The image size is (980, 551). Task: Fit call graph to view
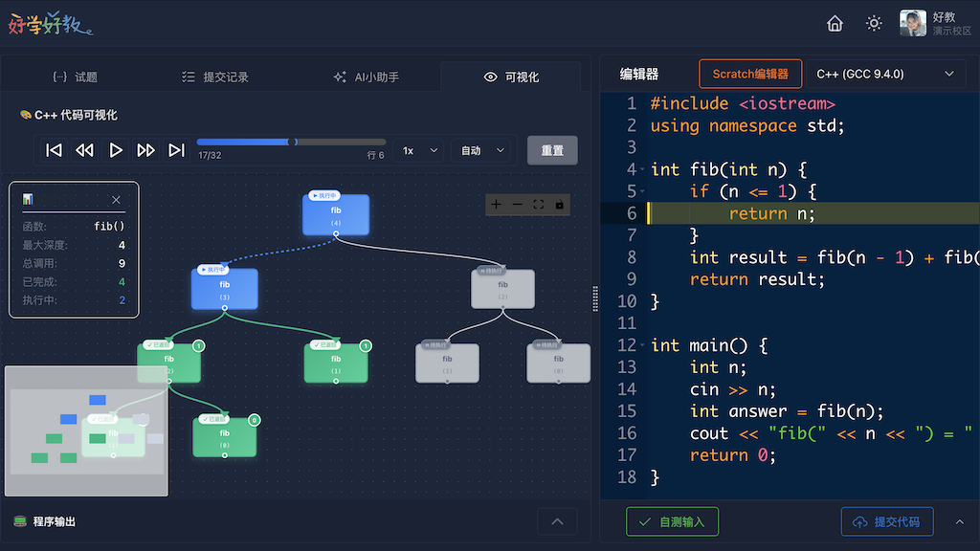[x=539, y=205]
